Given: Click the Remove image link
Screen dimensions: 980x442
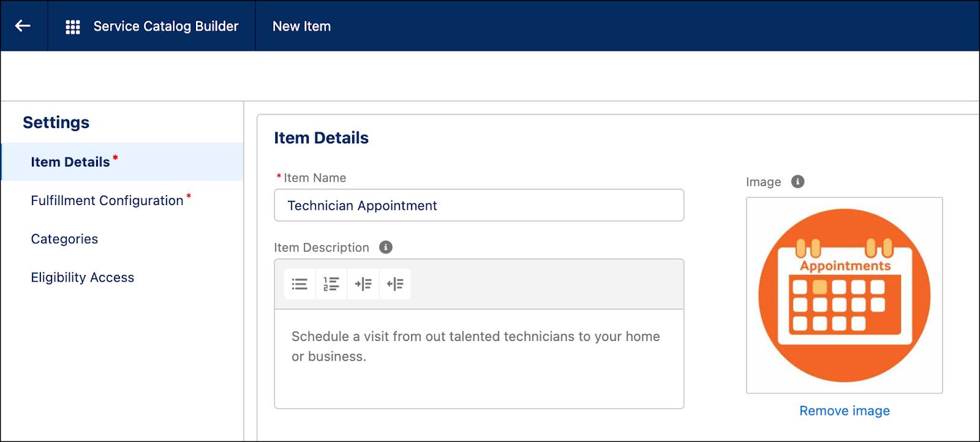Looking at the screenshot, I should (x=844, y=411).
